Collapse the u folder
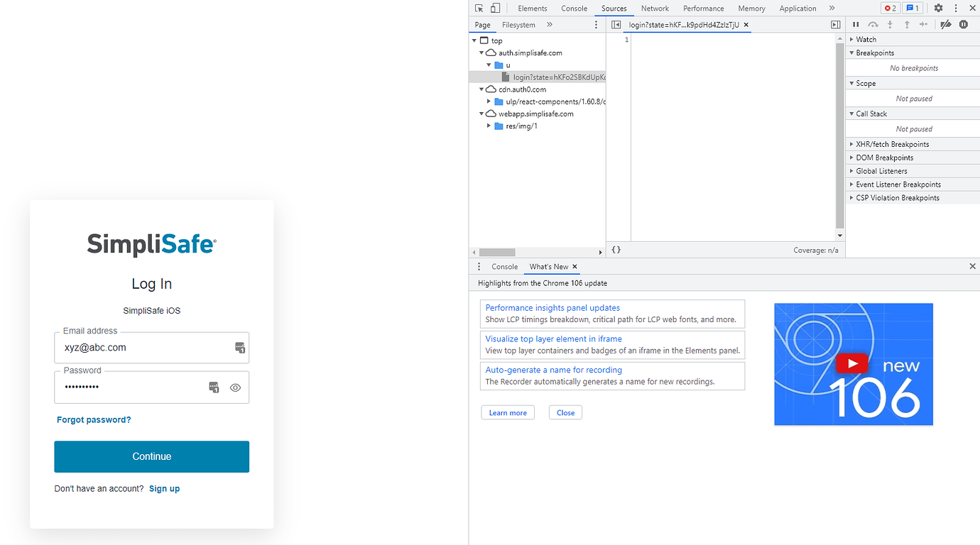Screen dimensions: 980x545 tap(489, 65)
